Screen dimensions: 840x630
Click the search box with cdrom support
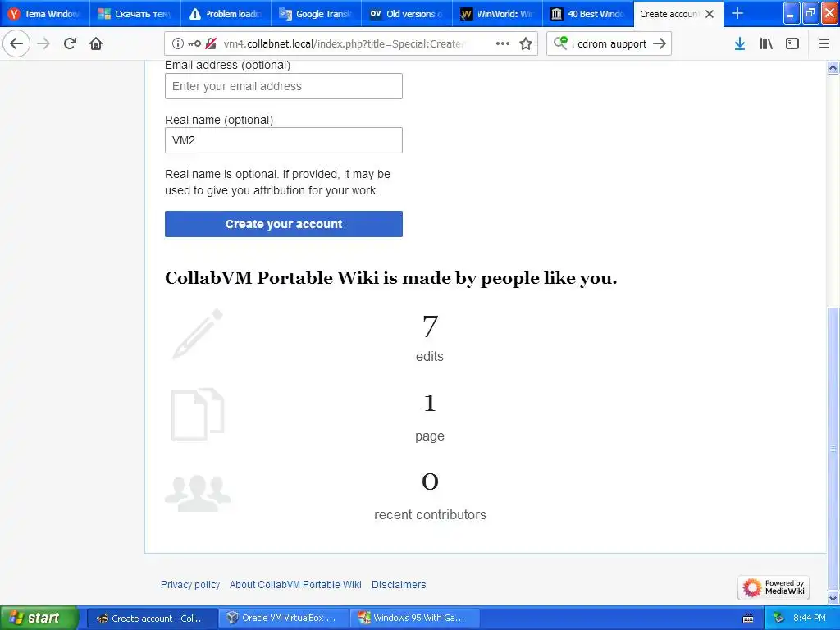pyautogui.click(x=610, y=43)
